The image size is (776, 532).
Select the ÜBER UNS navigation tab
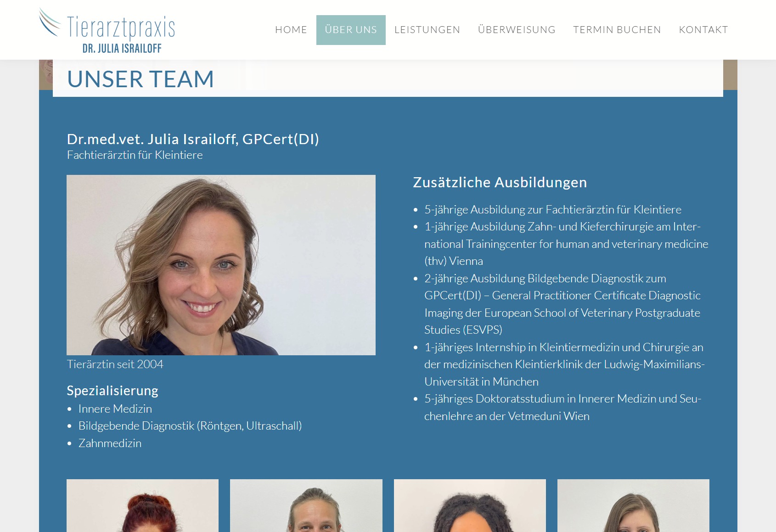[351, 30]
